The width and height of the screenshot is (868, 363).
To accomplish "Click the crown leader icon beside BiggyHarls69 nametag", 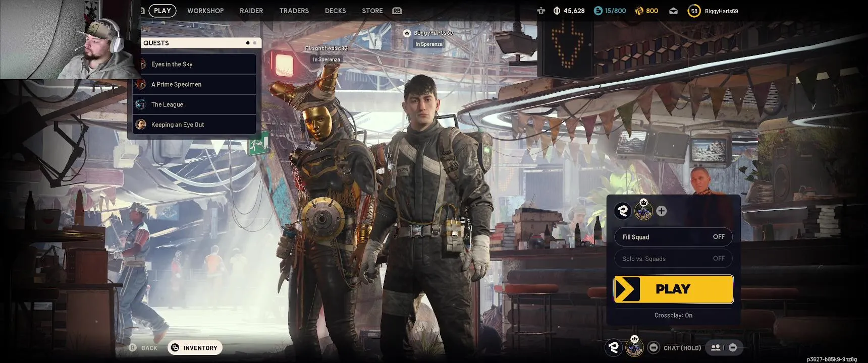I will tap(407, 33).
